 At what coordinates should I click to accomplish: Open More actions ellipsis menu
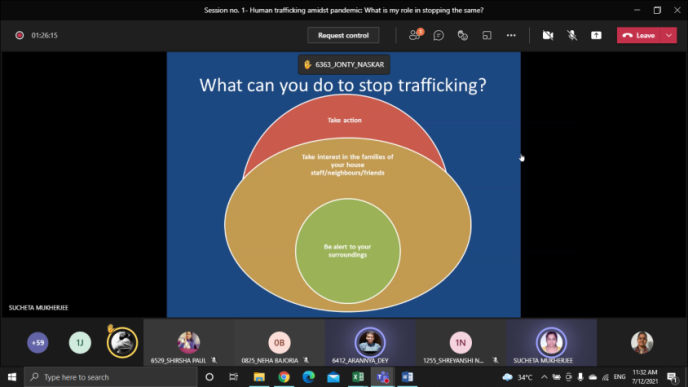click(x=511, y=35)
